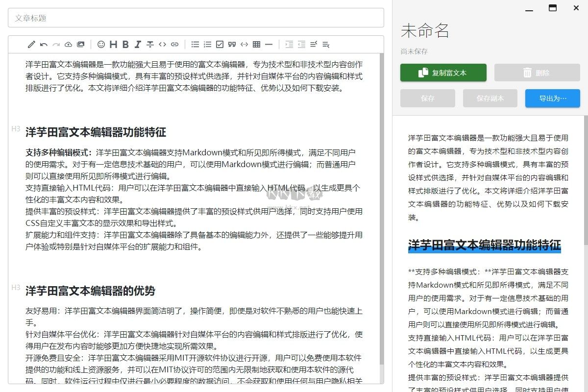
Task: Click the cloud upload icon
Action: [69, 45]
